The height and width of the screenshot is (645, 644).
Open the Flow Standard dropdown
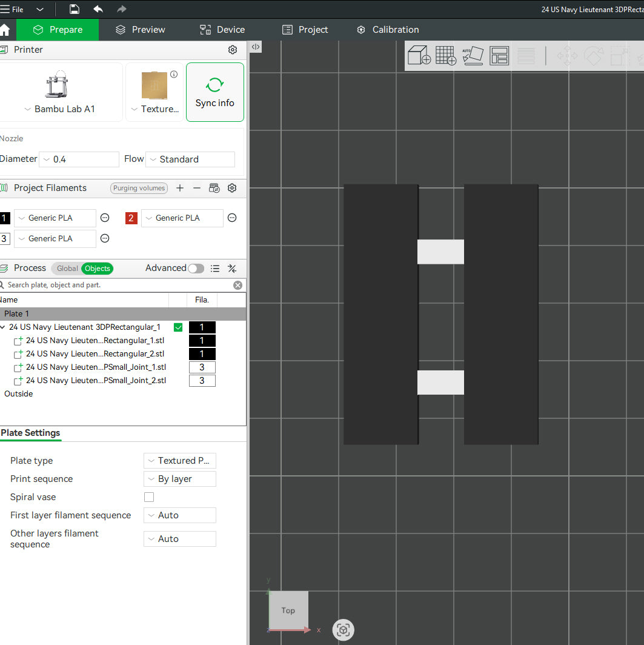tap(190, 159)
